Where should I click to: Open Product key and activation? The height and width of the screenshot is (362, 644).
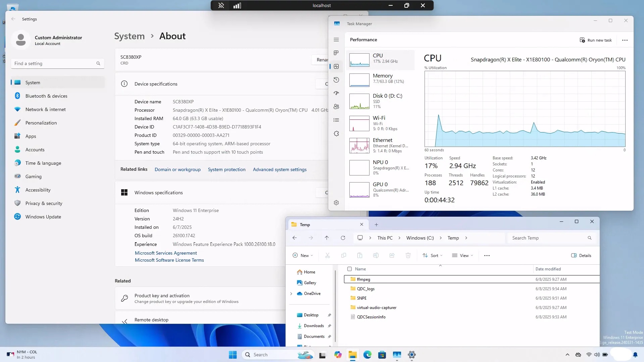(200, 298)
